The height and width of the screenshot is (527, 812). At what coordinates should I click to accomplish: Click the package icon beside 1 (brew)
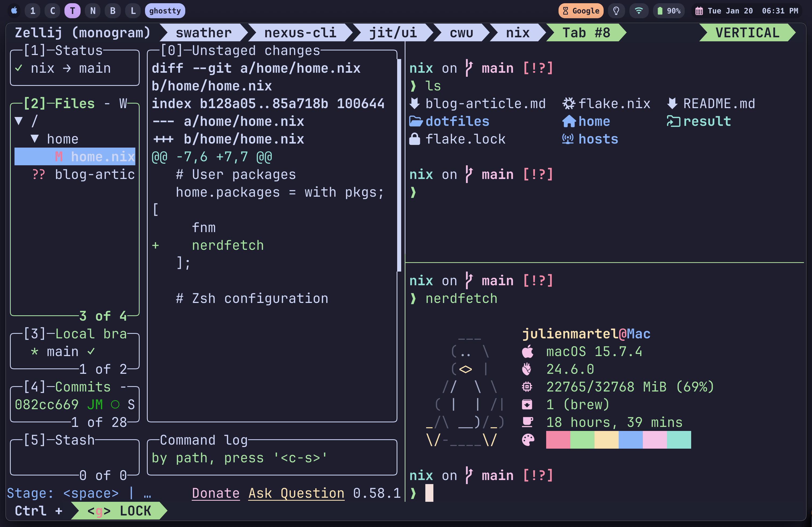[527, 405]
